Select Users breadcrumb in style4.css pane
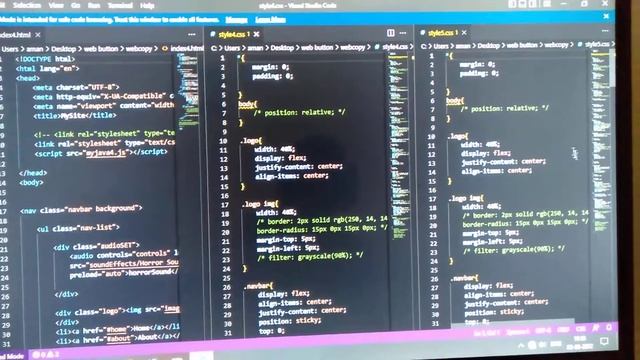This screenshot has height=360, width=640. pos(232,48)
